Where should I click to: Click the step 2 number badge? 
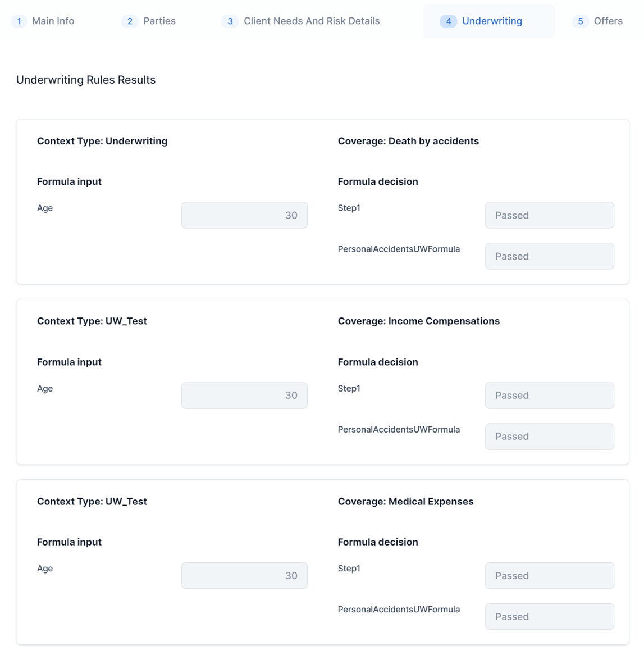130,21
